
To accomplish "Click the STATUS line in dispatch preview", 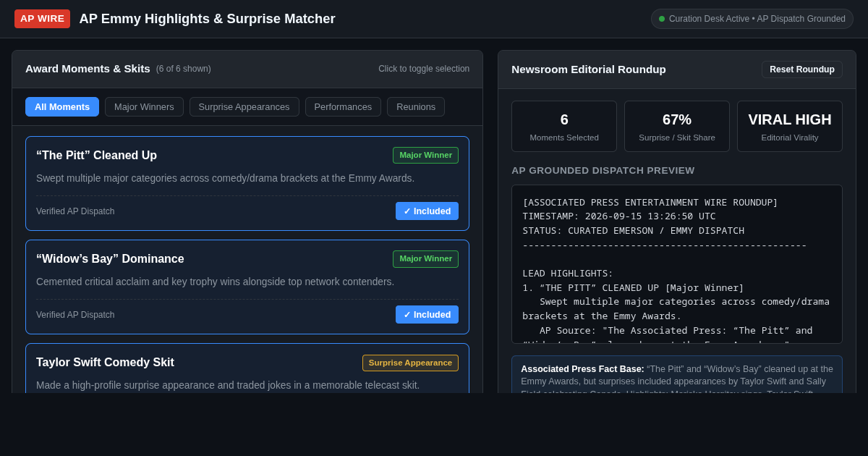I will pos(634,231).
